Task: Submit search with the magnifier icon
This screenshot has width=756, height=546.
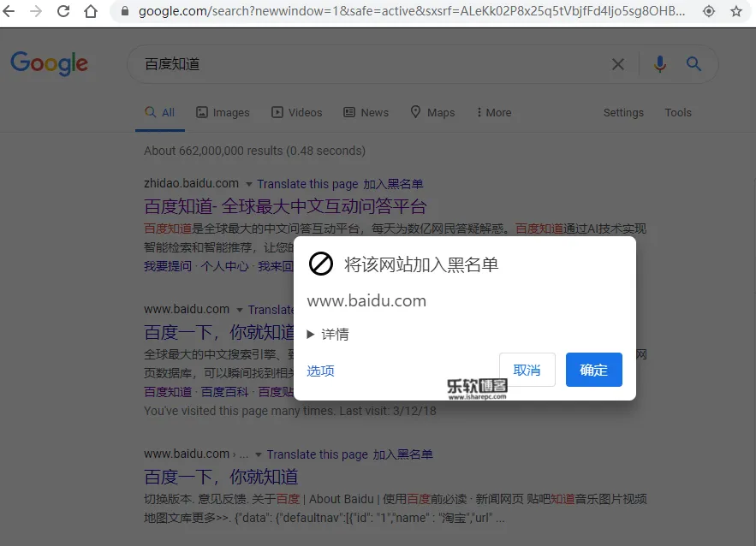Action: (x=693, y=63)
